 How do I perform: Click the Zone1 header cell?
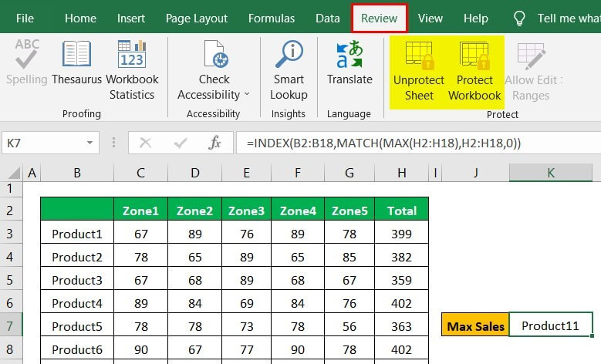click(140, 210)
